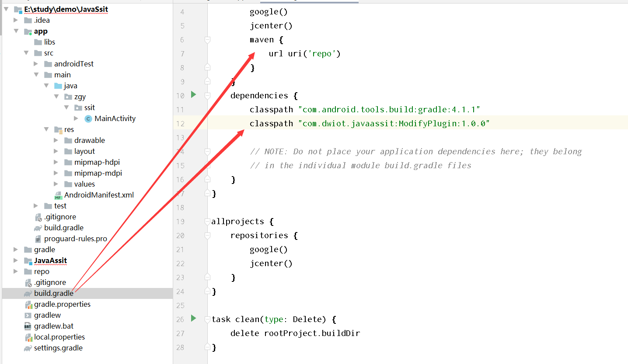Viewport: 628px width, 364px height.
Task: Collapse the main folder arrow
Action: tap(36, 75)
